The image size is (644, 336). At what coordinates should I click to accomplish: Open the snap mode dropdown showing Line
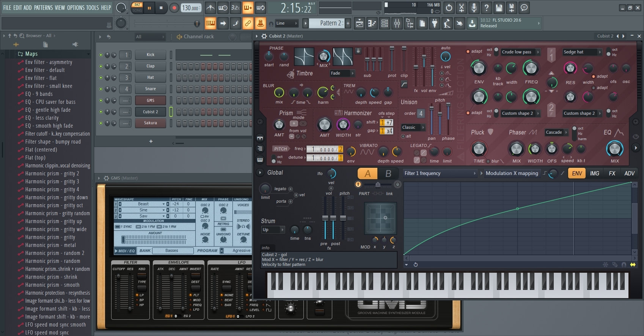pyautogui.click(x=286, y=23)
